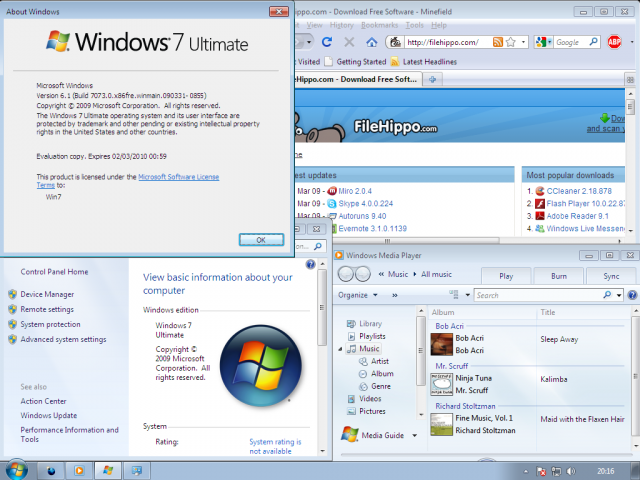Click the Minefield browser taskbar icon
The image size is (640, 480).
(51, 471)
